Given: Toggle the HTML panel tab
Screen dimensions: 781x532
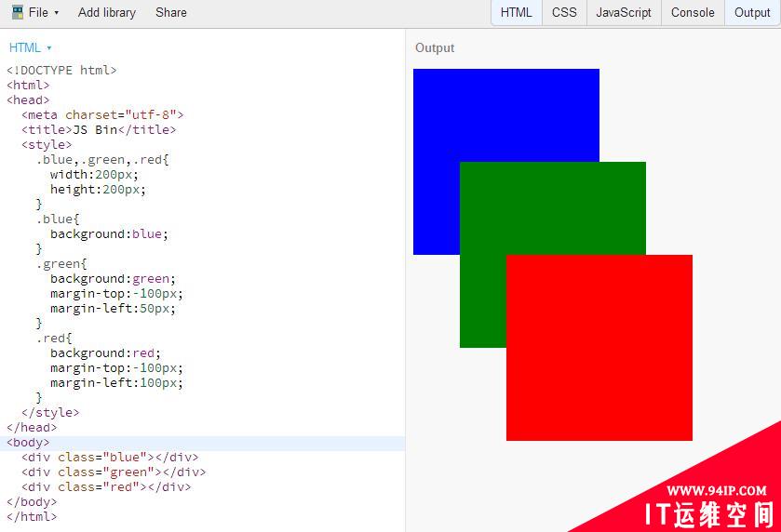Looking at the screenshot, I should pos(516,12).
